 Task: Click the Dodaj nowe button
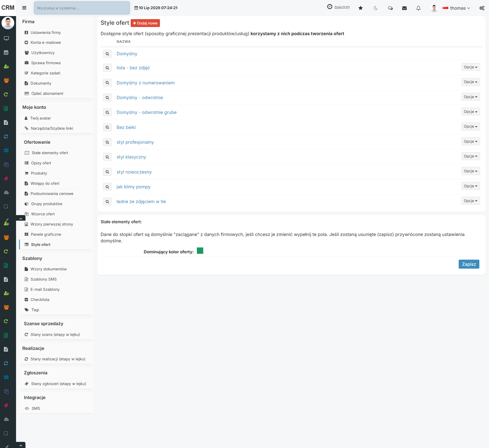click(x=145, y=23)
